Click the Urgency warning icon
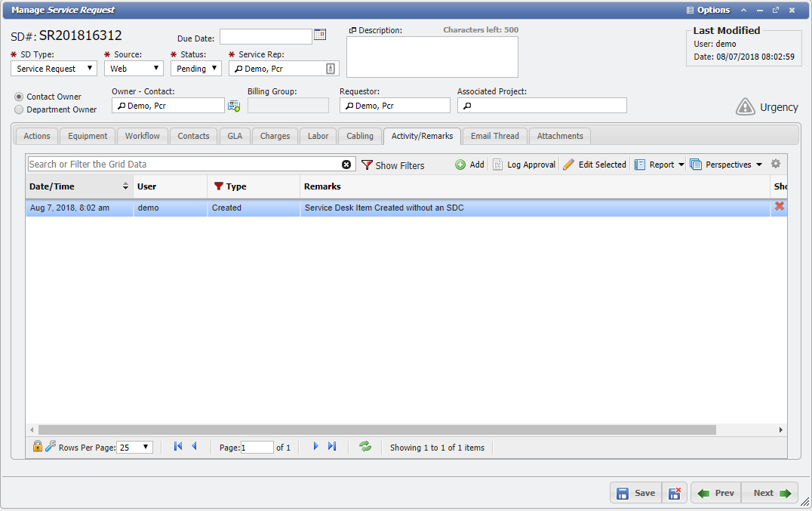 tap(745, 107)
